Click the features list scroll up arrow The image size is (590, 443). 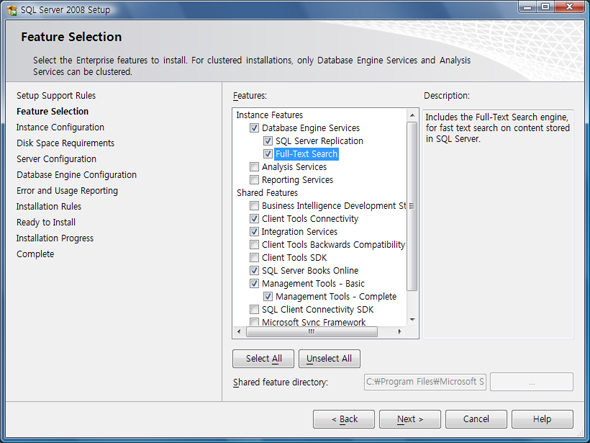(412, 115)
